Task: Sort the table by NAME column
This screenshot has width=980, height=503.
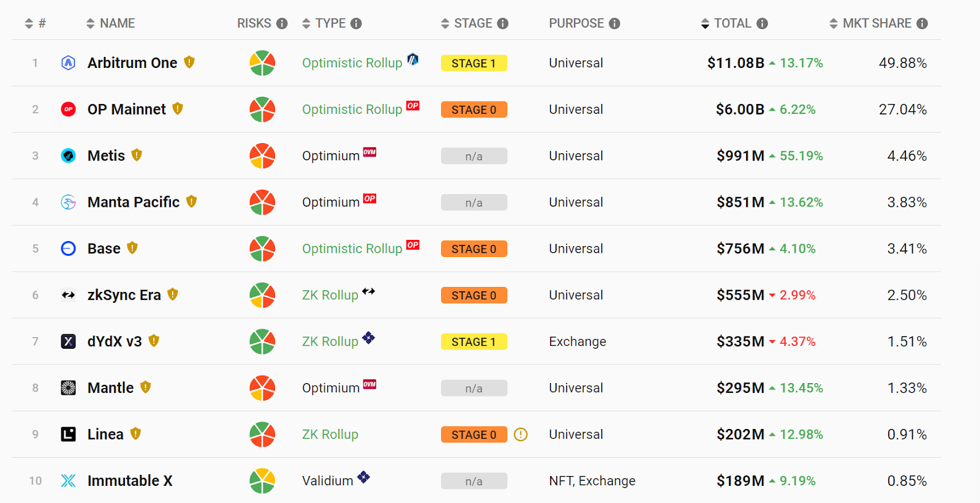Action: point(91,24)
